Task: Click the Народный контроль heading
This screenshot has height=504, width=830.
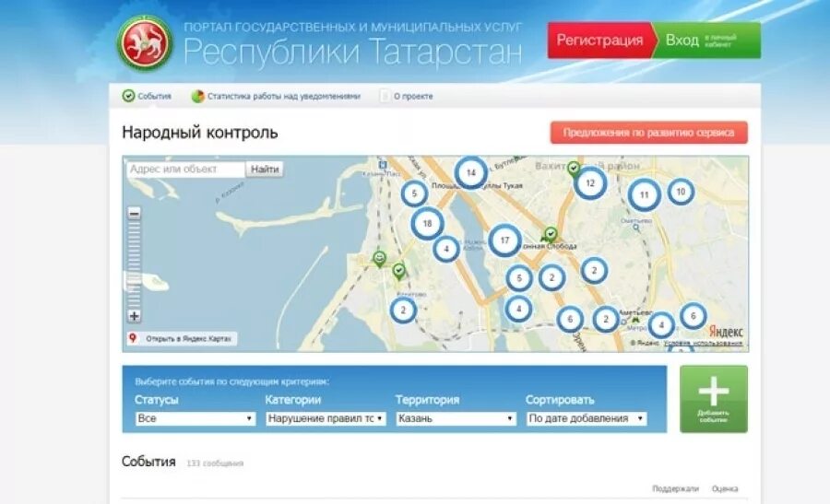Action: 199,132
